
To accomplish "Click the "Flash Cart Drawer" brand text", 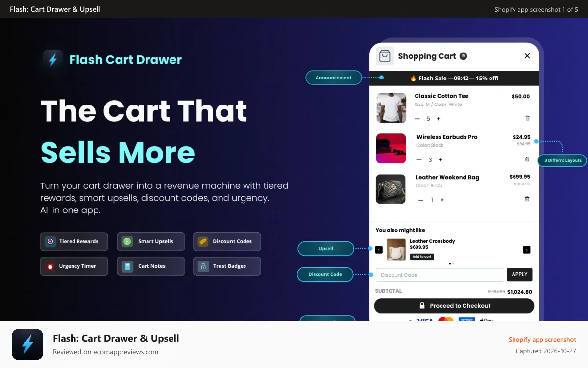I will point(125,60).
